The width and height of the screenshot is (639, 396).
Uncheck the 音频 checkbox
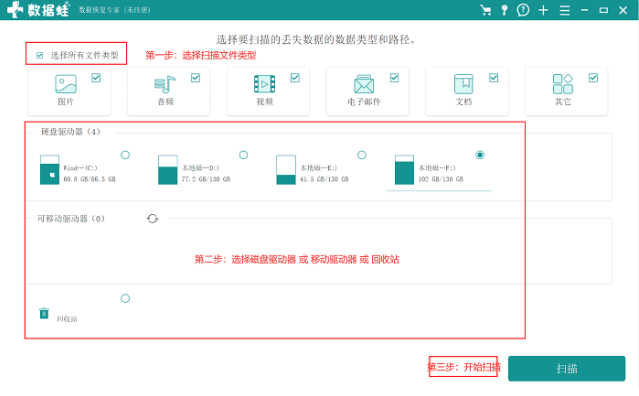196,77
